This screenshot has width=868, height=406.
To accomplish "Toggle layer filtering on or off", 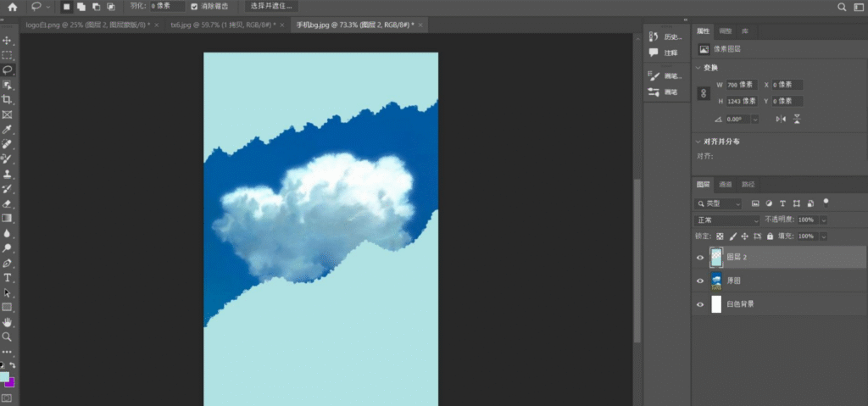I will [826, 203].
